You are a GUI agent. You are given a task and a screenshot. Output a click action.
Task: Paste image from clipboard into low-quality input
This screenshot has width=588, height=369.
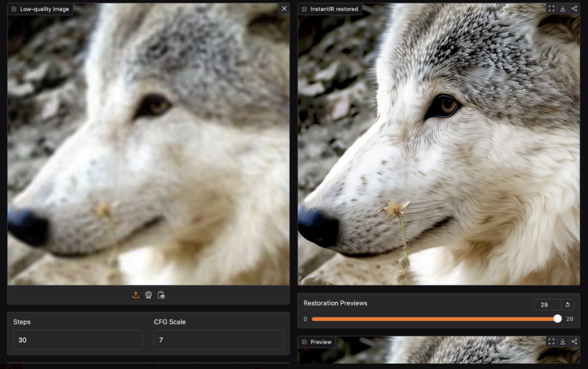click(x=161, y=295)
